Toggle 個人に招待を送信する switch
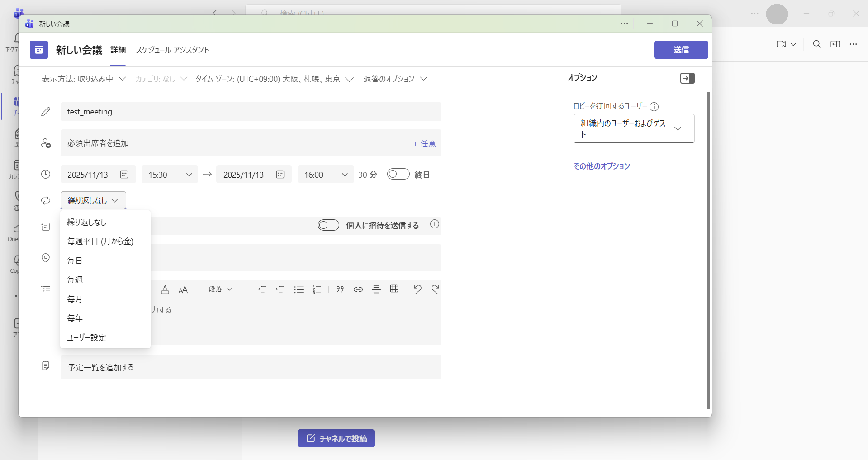The width and height of the screenshot is (868, 460). point(328,225)
